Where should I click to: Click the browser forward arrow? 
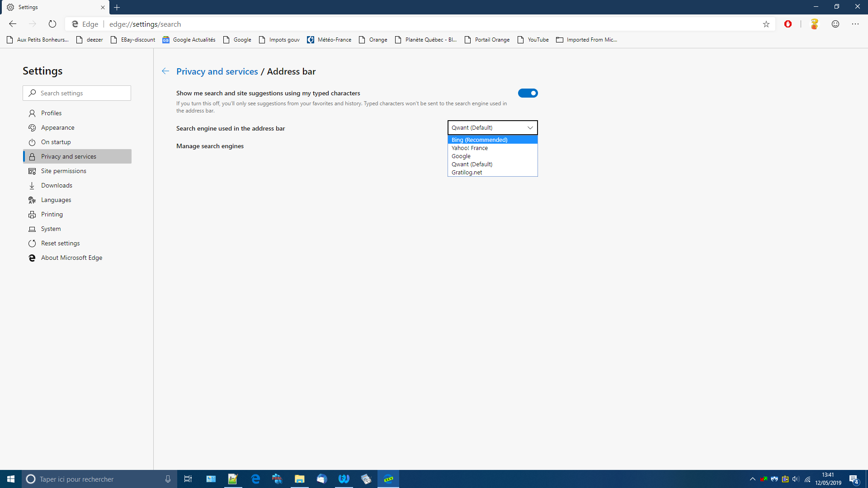[x=33, y=24]
